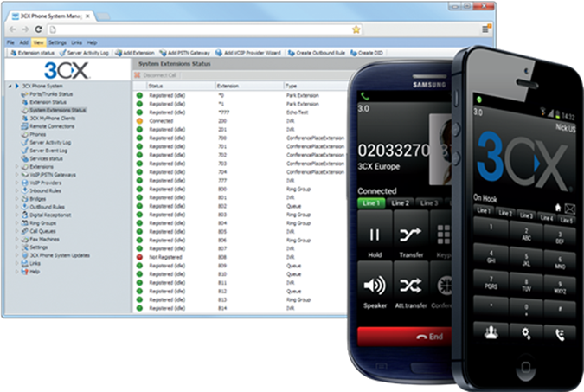
Task: Tap the home icon beside the envelope on iPhone
Action: pos(557,208)
